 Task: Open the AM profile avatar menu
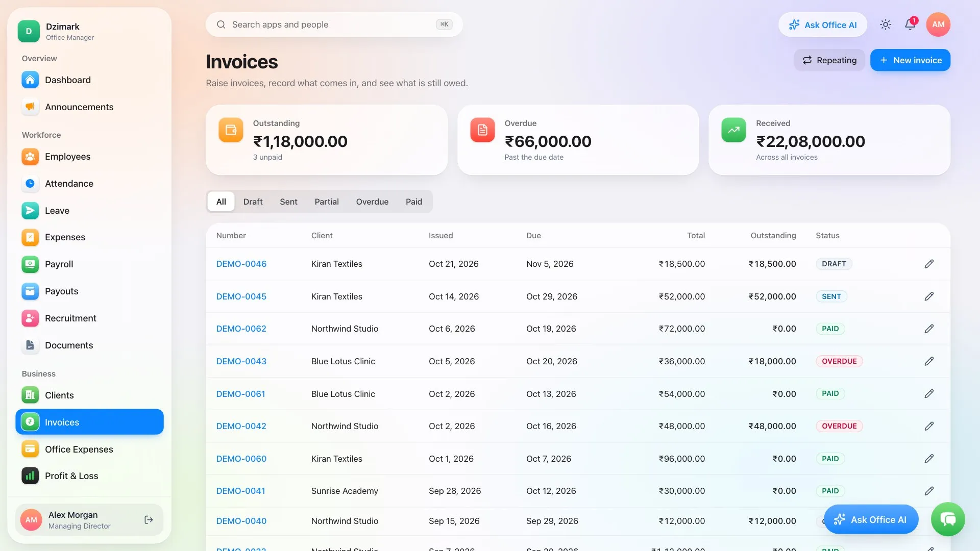point(938,24)
